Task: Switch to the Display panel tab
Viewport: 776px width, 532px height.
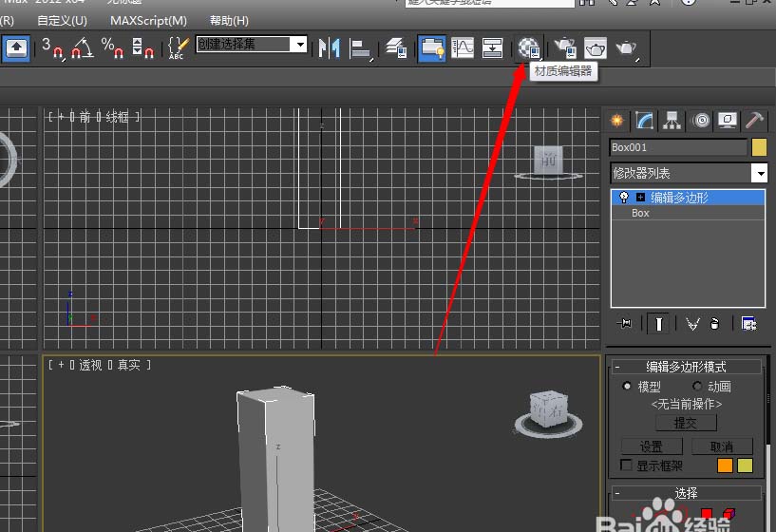Action: [x=727, y=121]
